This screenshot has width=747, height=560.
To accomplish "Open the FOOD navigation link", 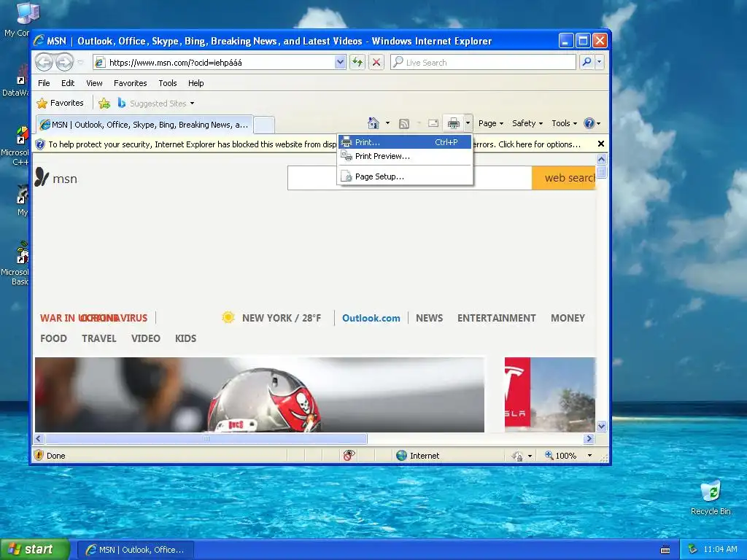I will [53, 338].
